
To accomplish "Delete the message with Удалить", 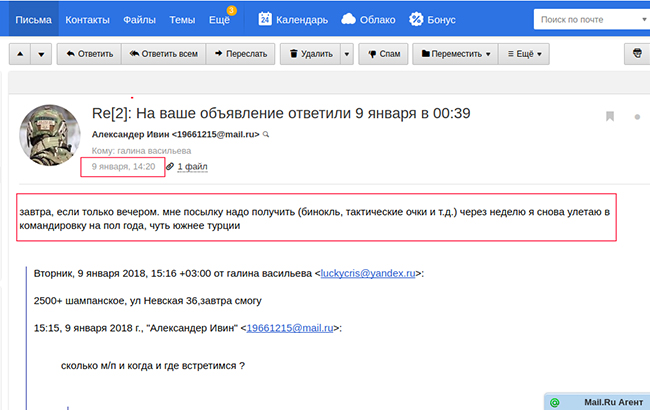I will (x=310, y=54).
